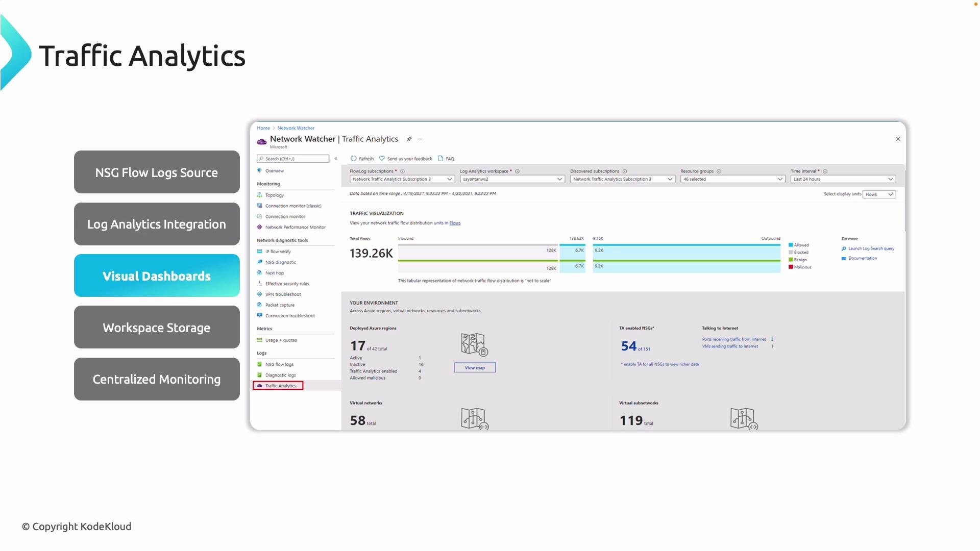Open NSG flow logs menu item
This screenshot has width=980, height=551.
click(279, 364)
